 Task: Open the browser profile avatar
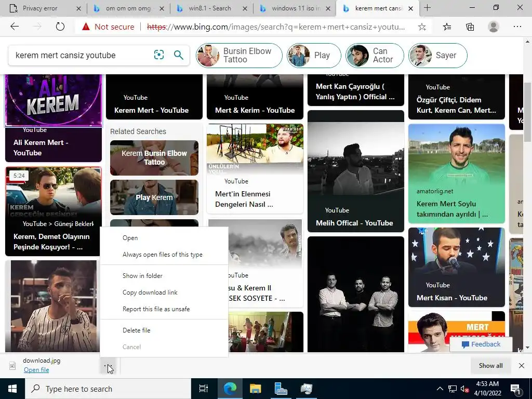tap(494, 27)
